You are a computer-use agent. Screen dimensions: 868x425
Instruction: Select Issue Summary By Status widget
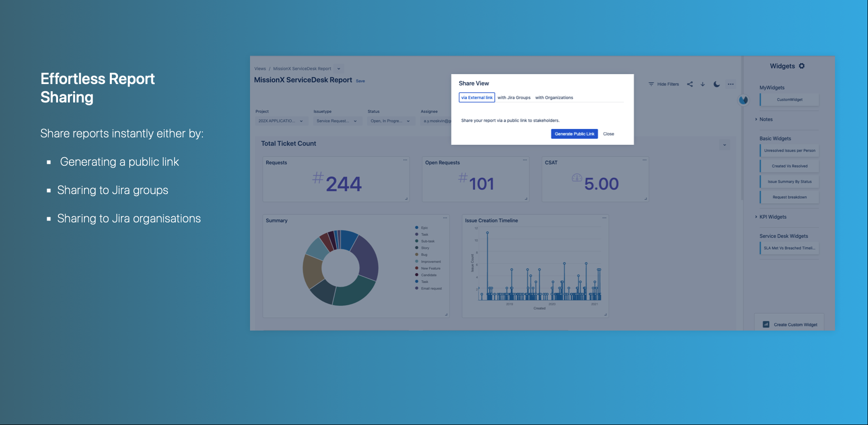[x=789, y=182]
